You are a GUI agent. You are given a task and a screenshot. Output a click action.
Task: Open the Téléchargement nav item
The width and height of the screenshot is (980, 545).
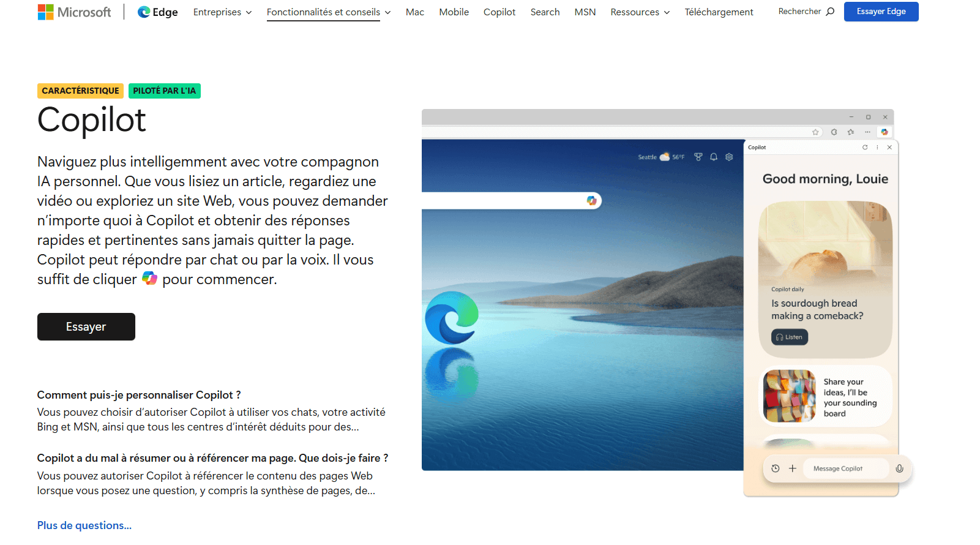click(719, 12)
